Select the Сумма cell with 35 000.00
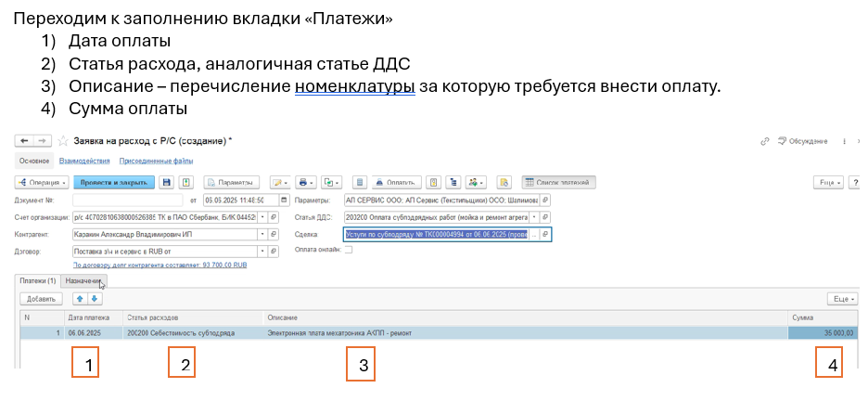Screen dimensions: 868x401 822,332
